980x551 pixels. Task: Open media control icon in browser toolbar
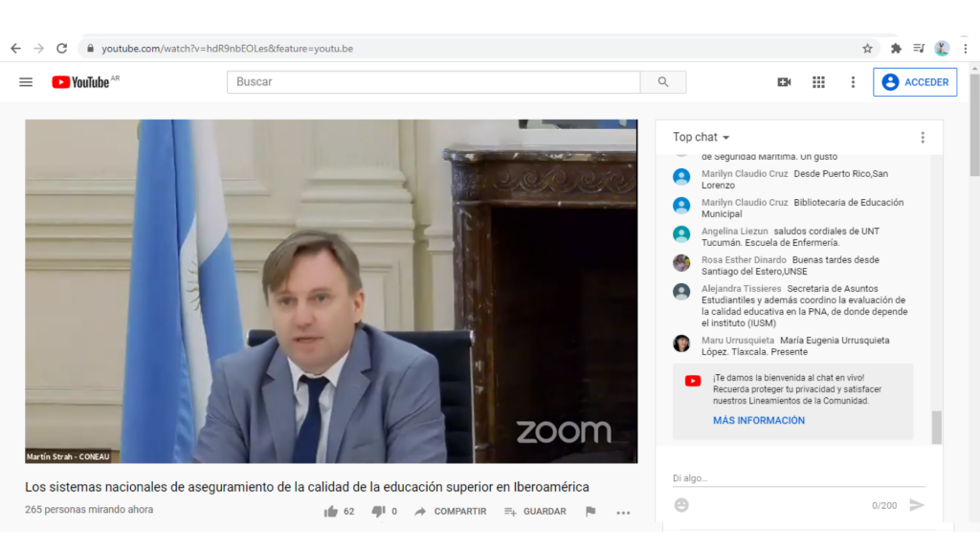919,48
